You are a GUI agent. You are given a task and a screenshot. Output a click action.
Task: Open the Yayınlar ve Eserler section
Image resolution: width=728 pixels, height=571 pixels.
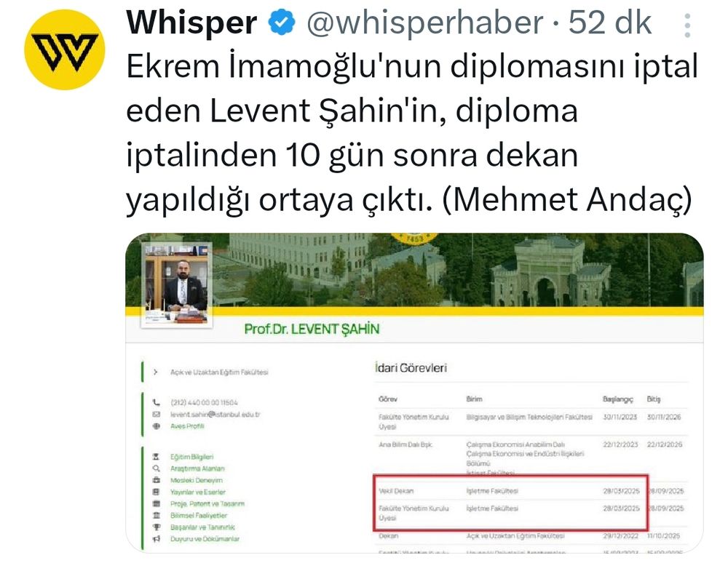[198, 492]
